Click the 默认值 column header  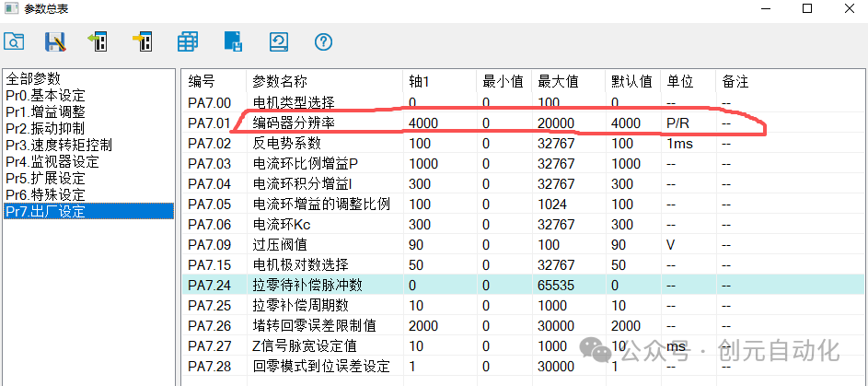tap(631, 81)
